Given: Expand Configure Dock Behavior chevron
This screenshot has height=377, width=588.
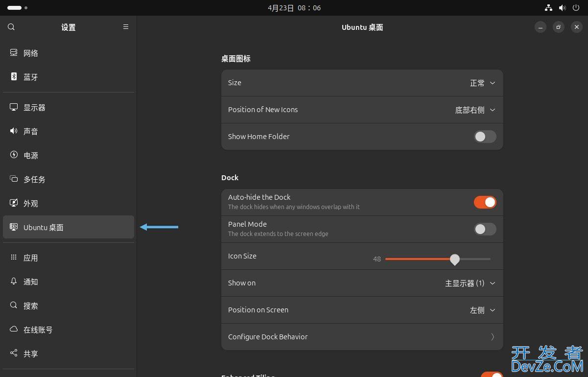Looking at the screenshot, I should click(x=493, y=337).
